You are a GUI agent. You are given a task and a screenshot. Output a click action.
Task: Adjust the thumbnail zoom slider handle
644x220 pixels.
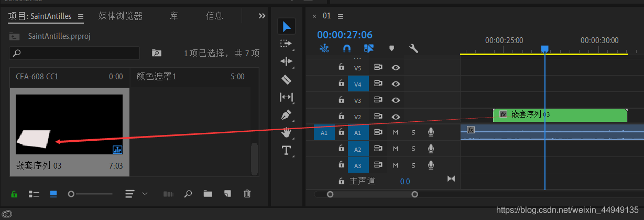(71, 194)
